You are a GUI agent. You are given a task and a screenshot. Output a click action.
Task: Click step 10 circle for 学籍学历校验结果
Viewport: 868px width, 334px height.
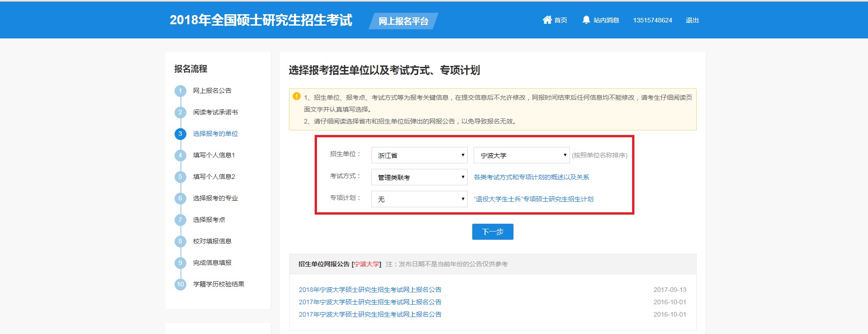pyautogui.click(x=180, y=285)
